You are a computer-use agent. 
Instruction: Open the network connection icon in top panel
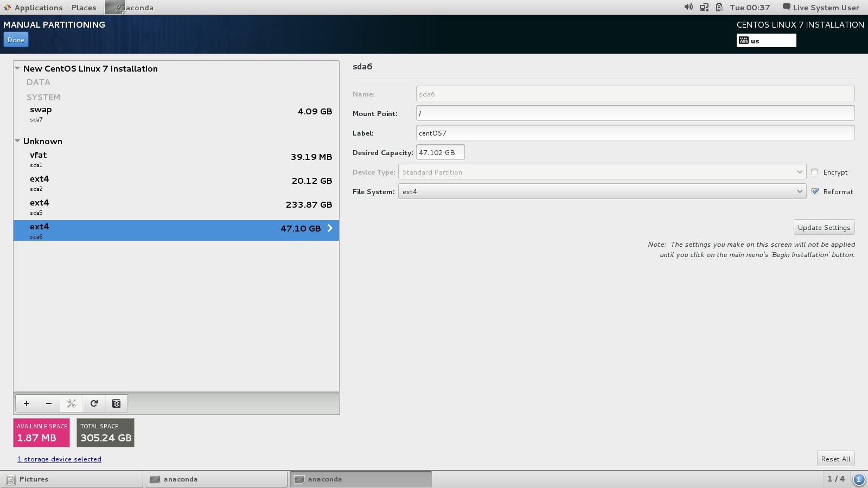coord(704,7)
